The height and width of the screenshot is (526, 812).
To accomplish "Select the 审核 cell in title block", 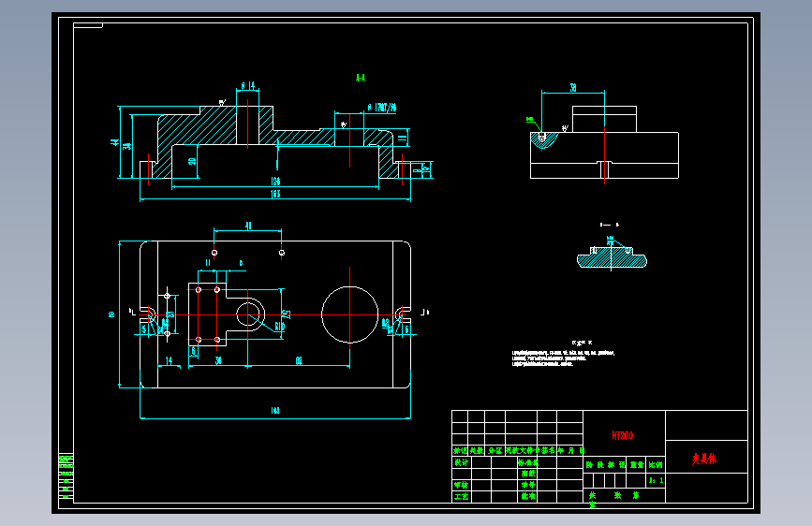I will point(462,485).
